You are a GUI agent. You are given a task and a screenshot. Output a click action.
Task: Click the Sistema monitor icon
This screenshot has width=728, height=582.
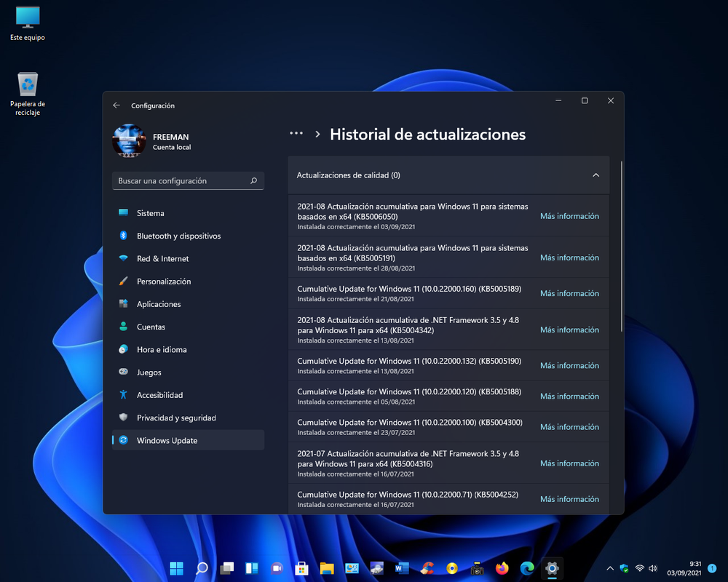pos(123,212)
